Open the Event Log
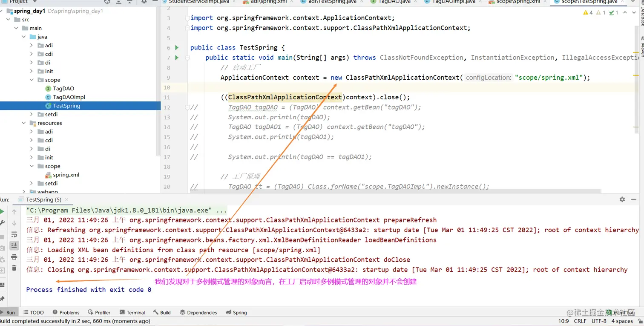 [620, 312]
